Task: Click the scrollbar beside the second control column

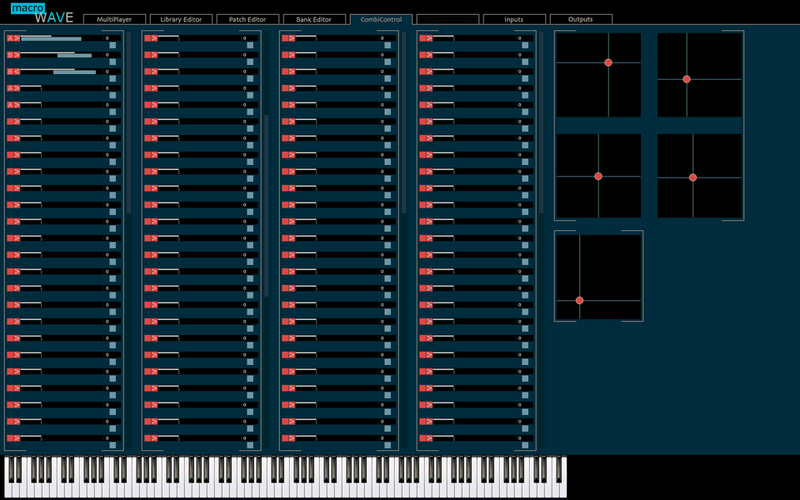Action: [x=266, y=206]
